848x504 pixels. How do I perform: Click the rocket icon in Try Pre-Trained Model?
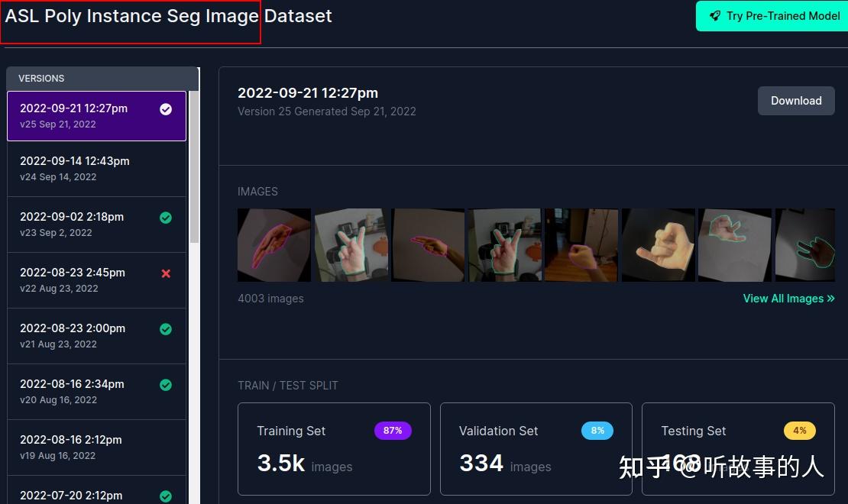click(x=715, y=16)
